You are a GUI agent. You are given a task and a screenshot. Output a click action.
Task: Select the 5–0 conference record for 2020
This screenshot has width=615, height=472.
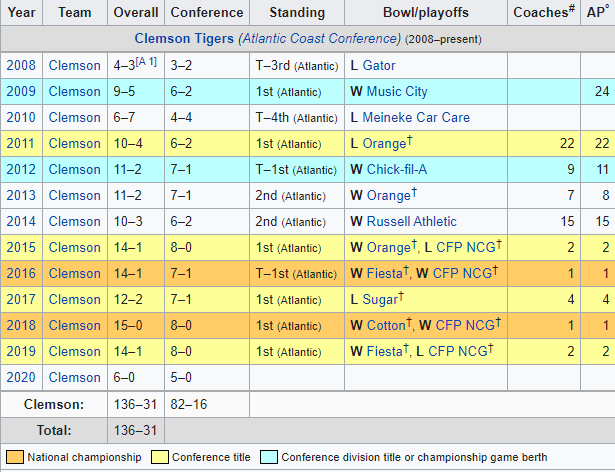coord(207,377)
